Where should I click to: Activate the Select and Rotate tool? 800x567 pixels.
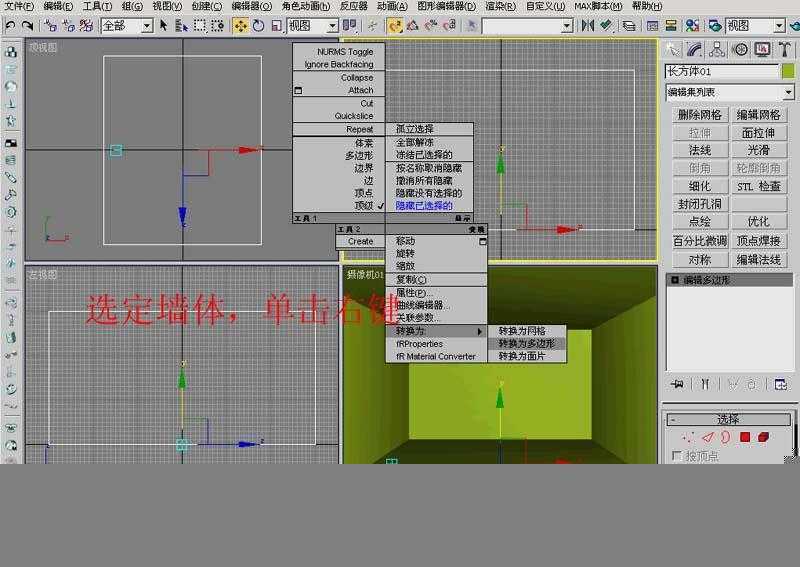[x=259, y=25]
